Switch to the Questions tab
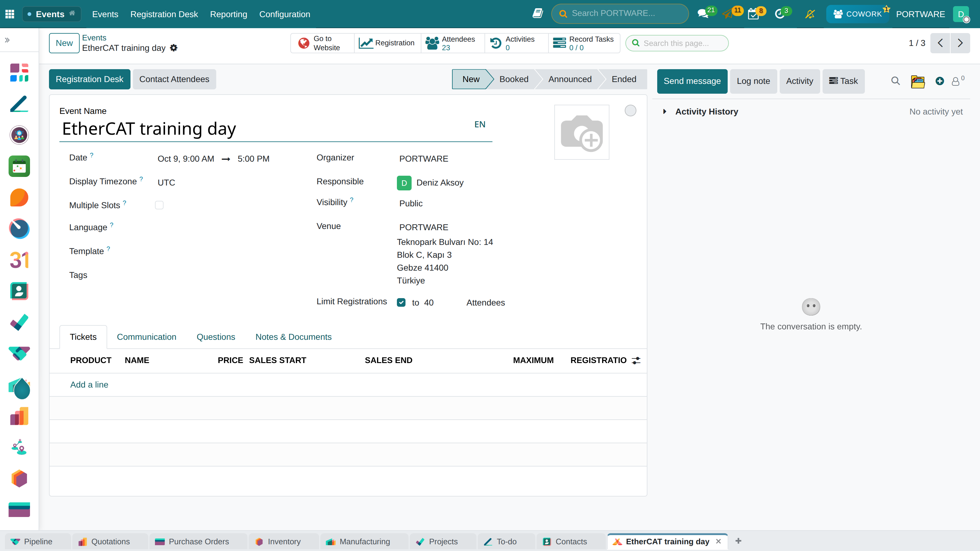 click(216, 337)
